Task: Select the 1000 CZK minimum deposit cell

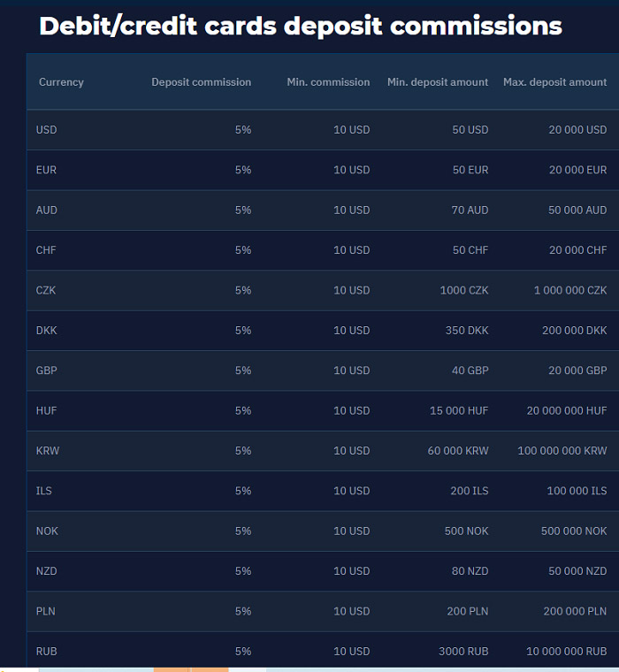Action: pyautogui.click(x=464, y=290)
